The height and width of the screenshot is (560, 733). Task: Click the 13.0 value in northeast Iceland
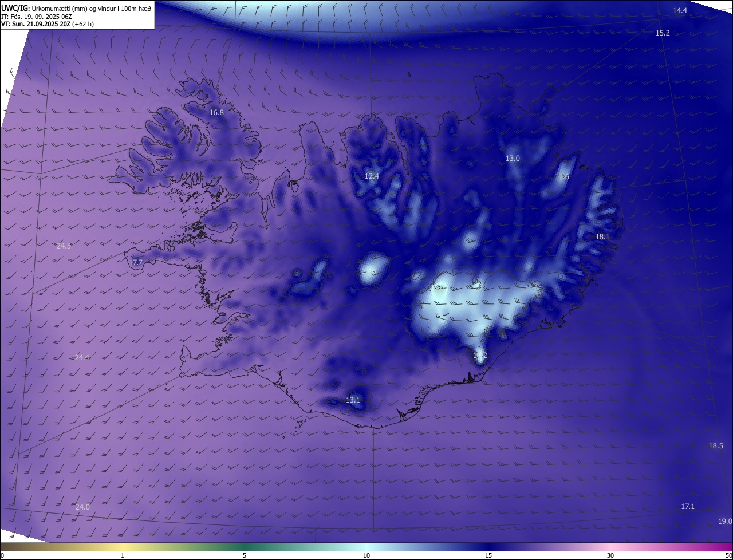point(513,159)
